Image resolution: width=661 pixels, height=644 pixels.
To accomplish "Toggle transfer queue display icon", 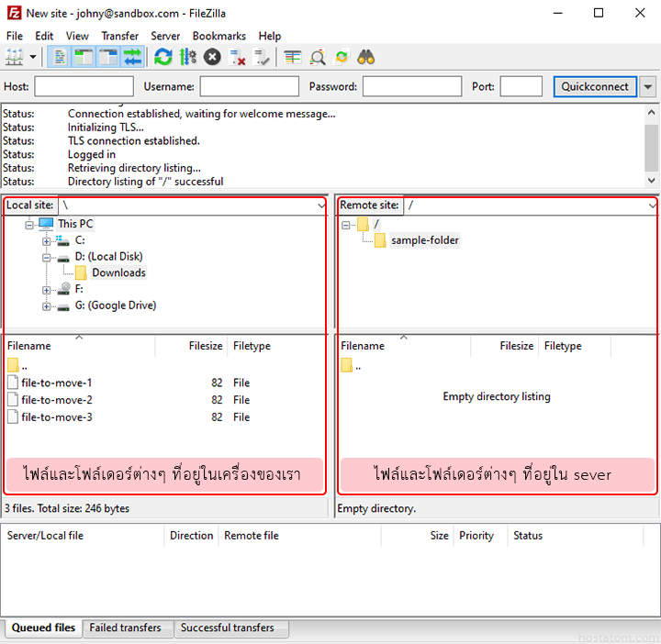I will click(x=132, y=57).
